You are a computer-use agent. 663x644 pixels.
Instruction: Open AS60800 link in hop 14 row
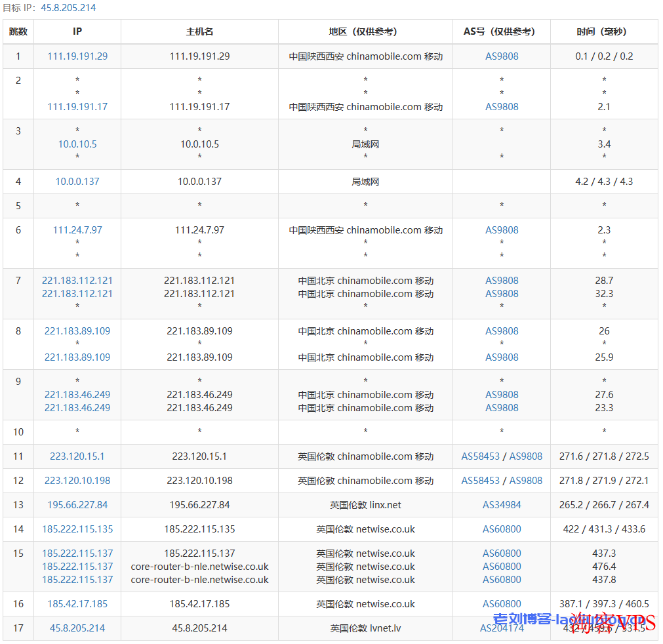(x=502, y=529)
